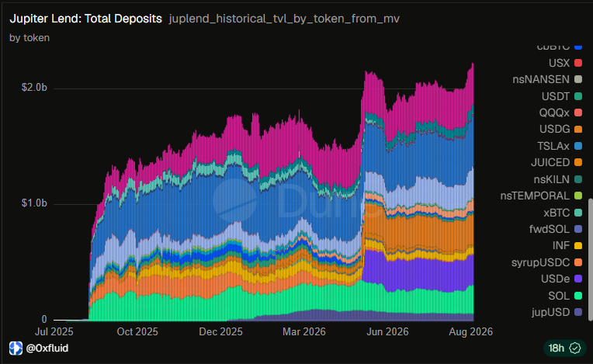This screenshot has height=364, width=593.
Task: Click the "$1.0b" y-axis label
Action: pyautogui.click(x=34, y=203)
